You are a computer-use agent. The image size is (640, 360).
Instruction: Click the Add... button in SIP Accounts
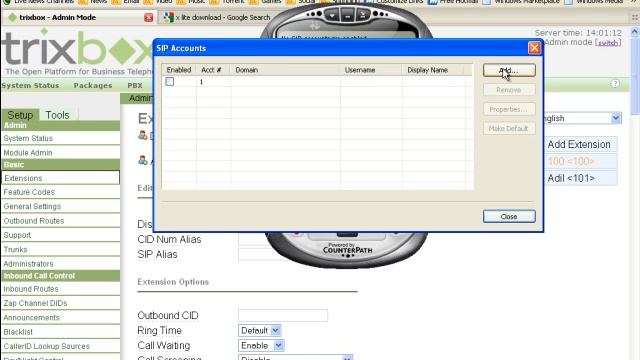tap(509, 70)
